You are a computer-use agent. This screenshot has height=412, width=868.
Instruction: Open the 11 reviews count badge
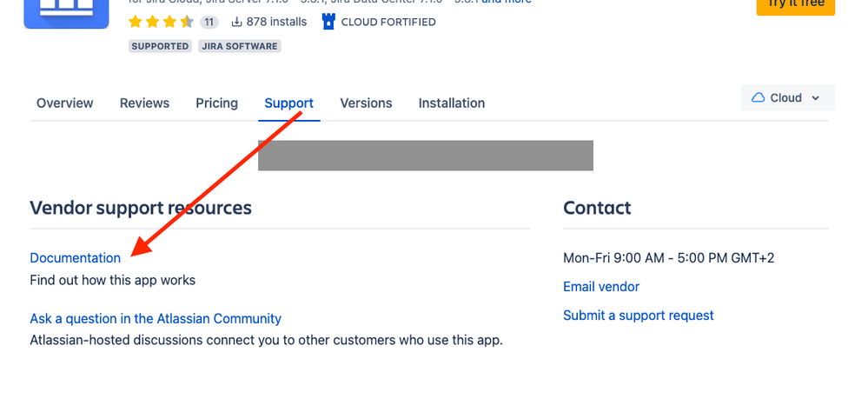coord(209,22)
